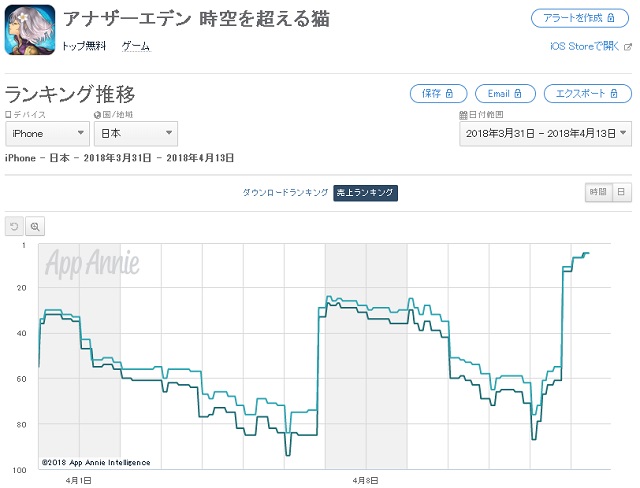The image size is (640, 488).
Task: Select the 売上ランキング tab
Action: [365, 193]
